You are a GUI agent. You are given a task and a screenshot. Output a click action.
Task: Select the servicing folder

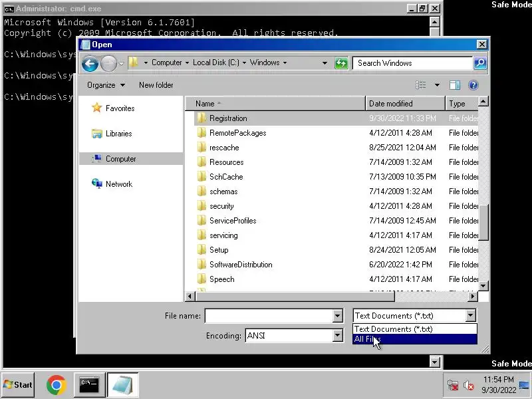pos(336,235)
